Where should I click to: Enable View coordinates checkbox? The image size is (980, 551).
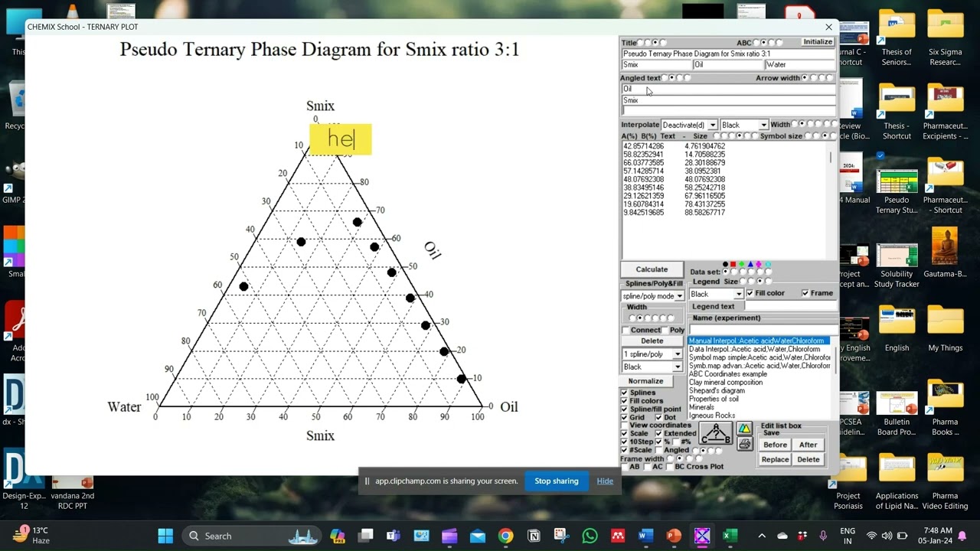pos(624,425)
